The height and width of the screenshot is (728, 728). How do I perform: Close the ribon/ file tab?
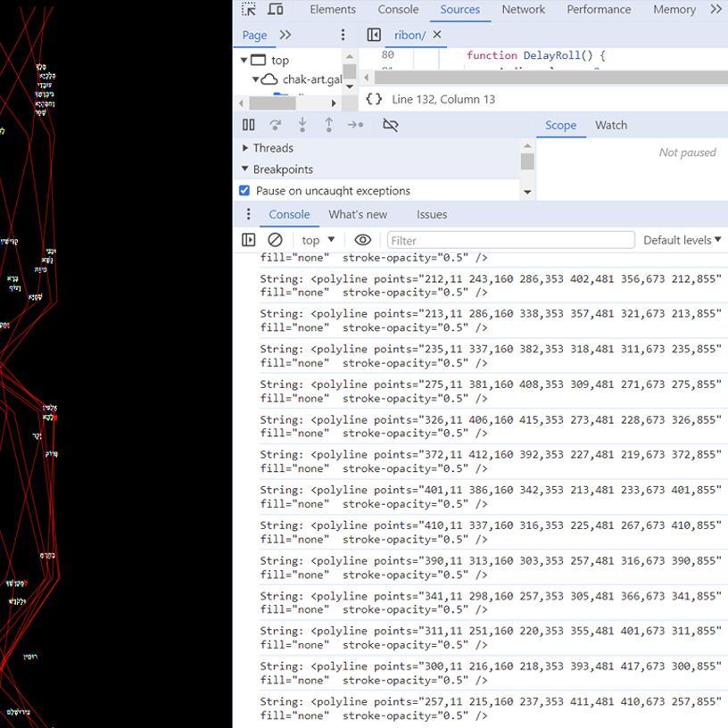point(437,35)
